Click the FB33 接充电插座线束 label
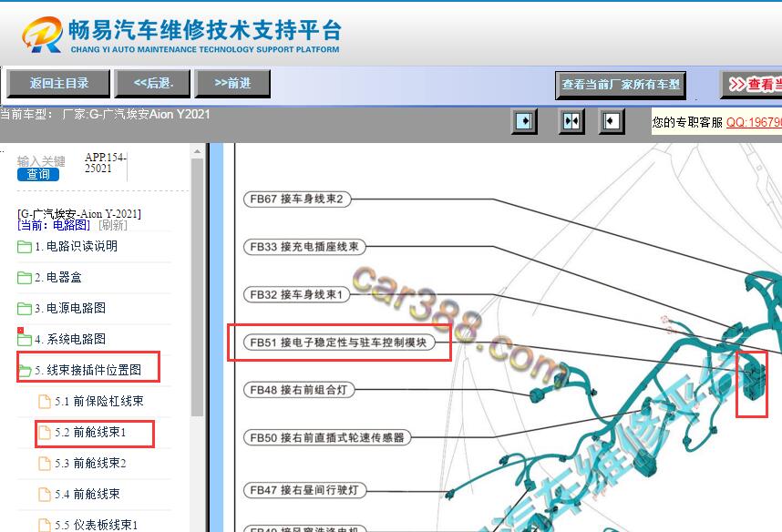The width and height of the screenshot is (782, 532). pos(304,247)
